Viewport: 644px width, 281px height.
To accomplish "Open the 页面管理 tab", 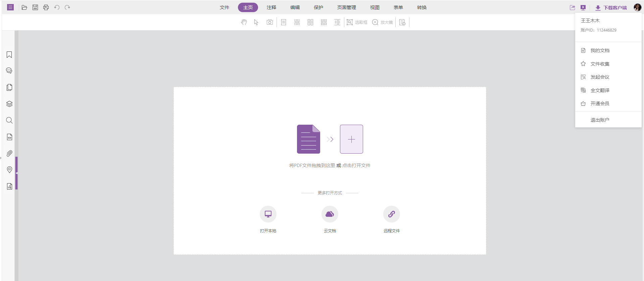I will 346,7.
